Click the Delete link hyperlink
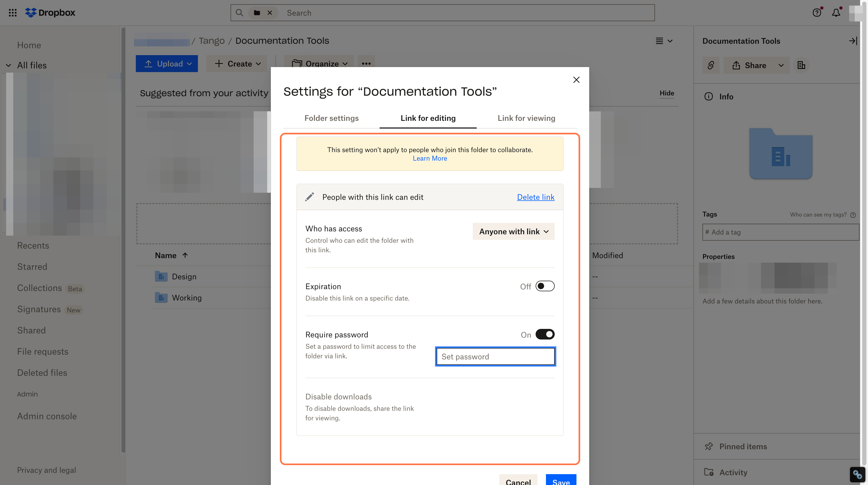Screen dimensions: 868x485 [x=535, y=197]
